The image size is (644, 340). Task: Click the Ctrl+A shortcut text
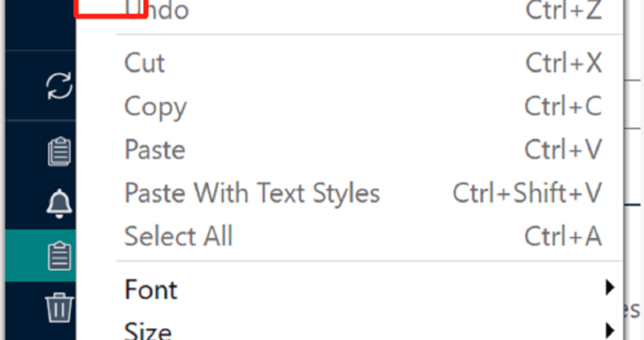563,236
